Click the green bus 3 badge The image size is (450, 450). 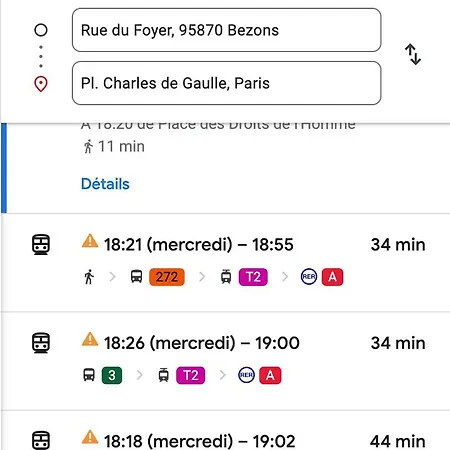tap(112, 375)
